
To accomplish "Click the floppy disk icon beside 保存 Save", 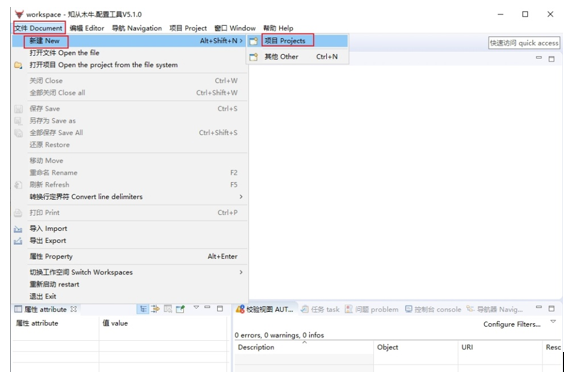I will (x=18, y=109).
